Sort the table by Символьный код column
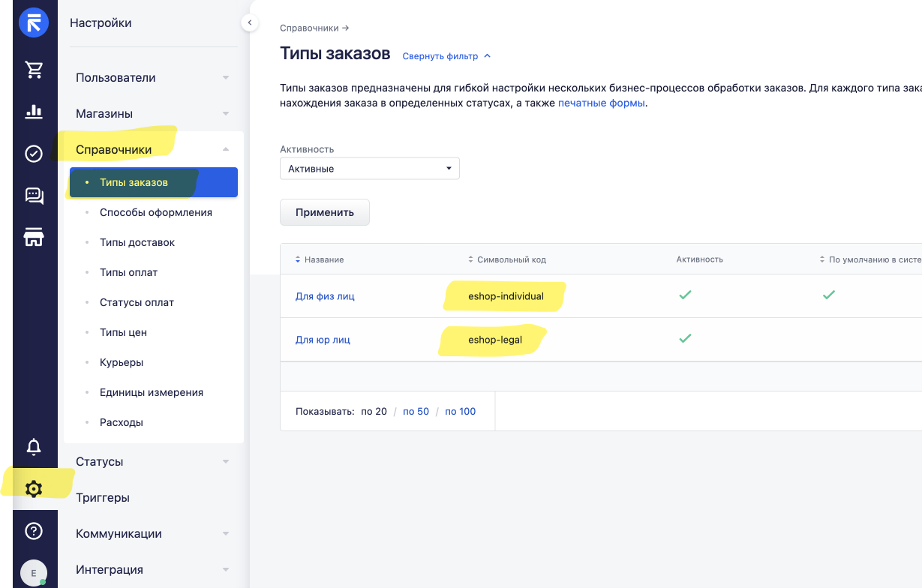 pos(506,259)
